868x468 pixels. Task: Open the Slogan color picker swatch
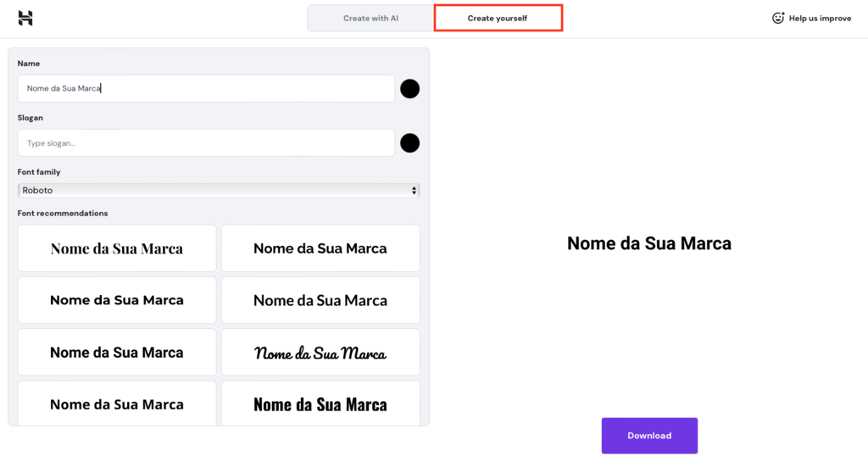[409, 143]
